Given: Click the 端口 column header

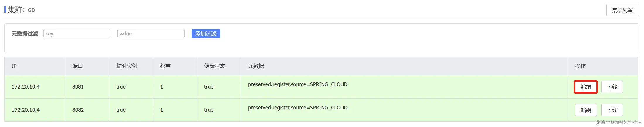Looking at the screenshot, I should [x=78, y=66].
